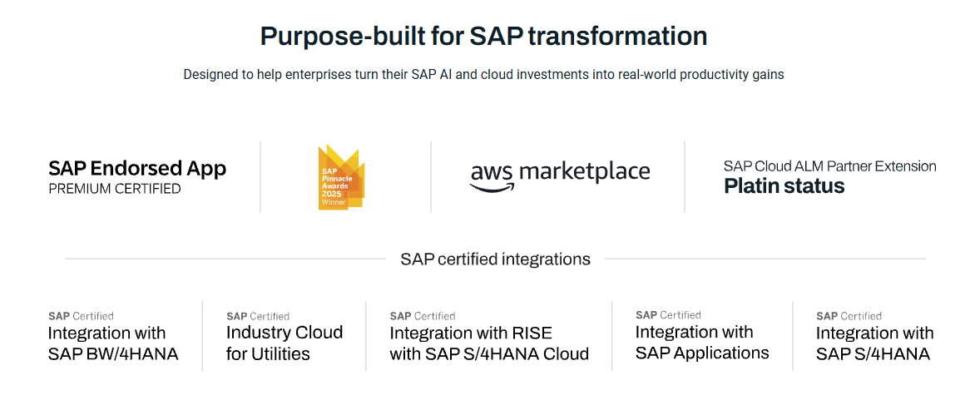Select Integration with SAP Applications
This screenshot has height=405, width=980.
[x=702, y=342]
